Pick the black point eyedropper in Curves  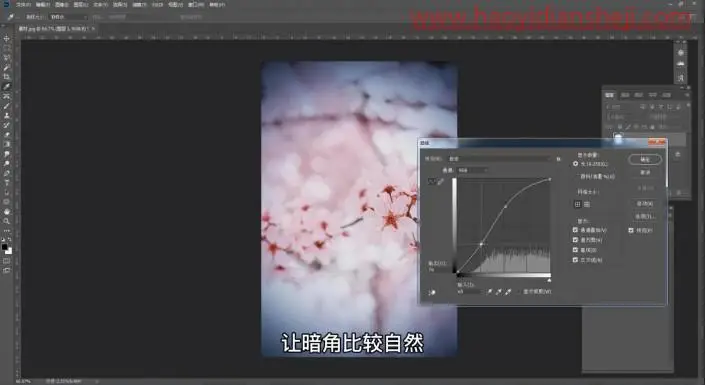(490, 292)
